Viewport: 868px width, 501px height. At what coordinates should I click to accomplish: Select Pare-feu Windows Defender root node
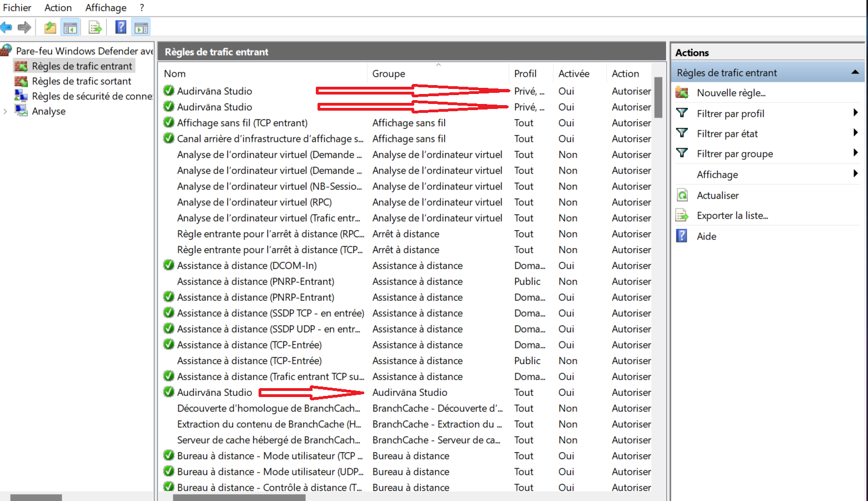coord(85,51)
